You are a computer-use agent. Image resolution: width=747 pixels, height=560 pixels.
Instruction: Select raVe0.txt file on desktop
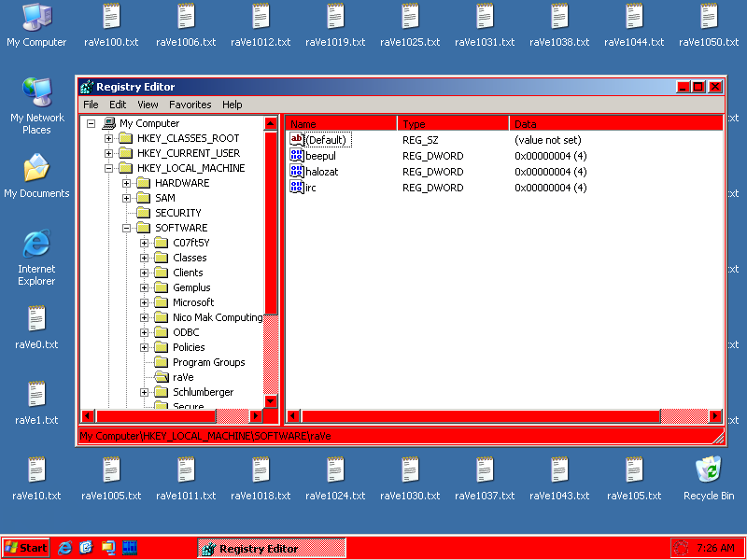[36, 328]
